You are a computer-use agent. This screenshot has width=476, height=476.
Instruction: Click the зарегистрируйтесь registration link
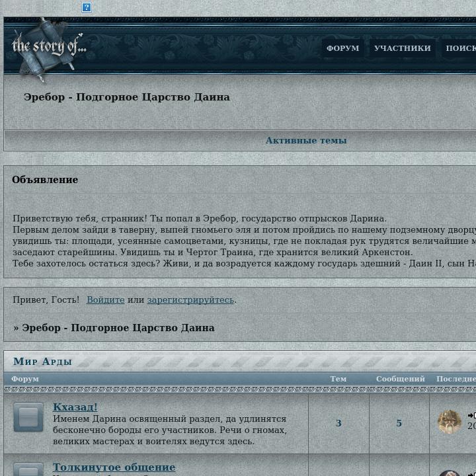click(x=190, y=299)
